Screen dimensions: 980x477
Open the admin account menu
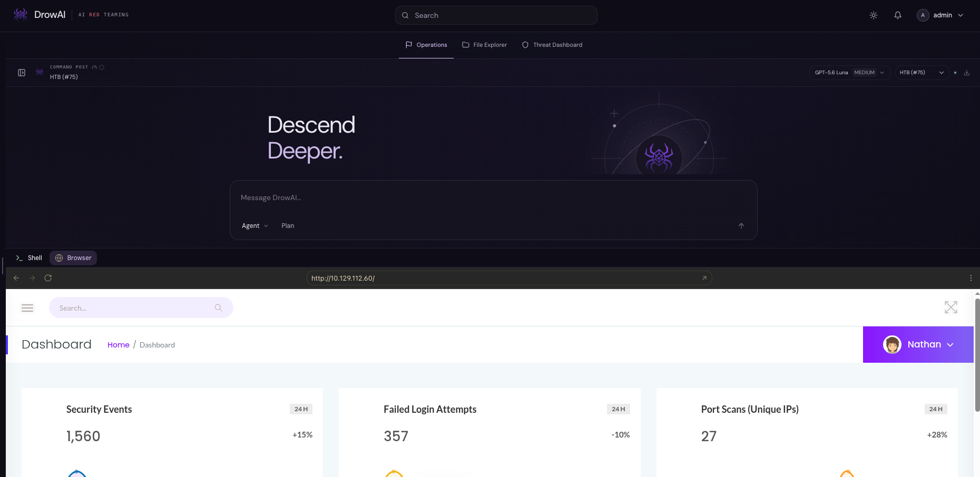point(940,15)
